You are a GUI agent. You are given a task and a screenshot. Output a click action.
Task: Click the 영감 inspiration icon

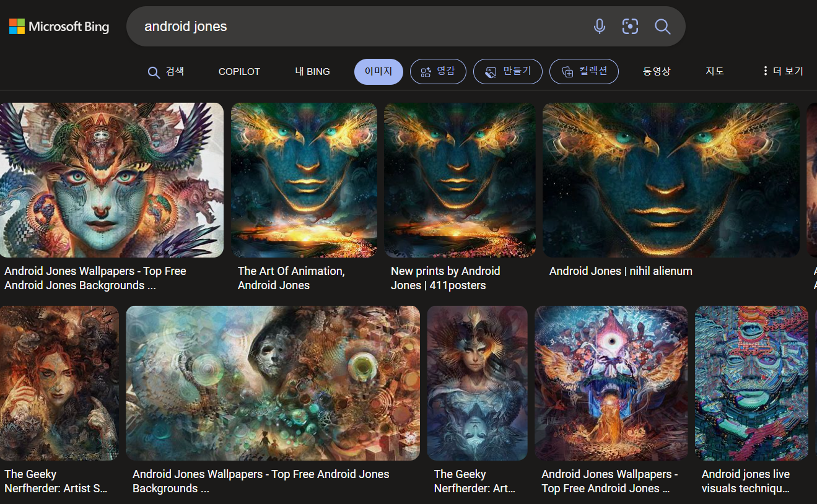pyautogui.click(x=426, y=72)
